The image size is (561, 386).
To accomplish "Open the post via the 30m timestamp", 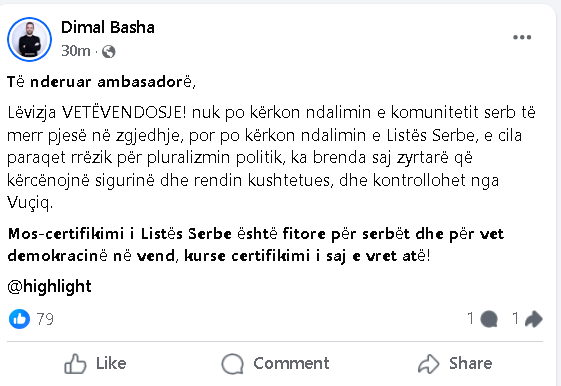I will [x=75, y=51].
